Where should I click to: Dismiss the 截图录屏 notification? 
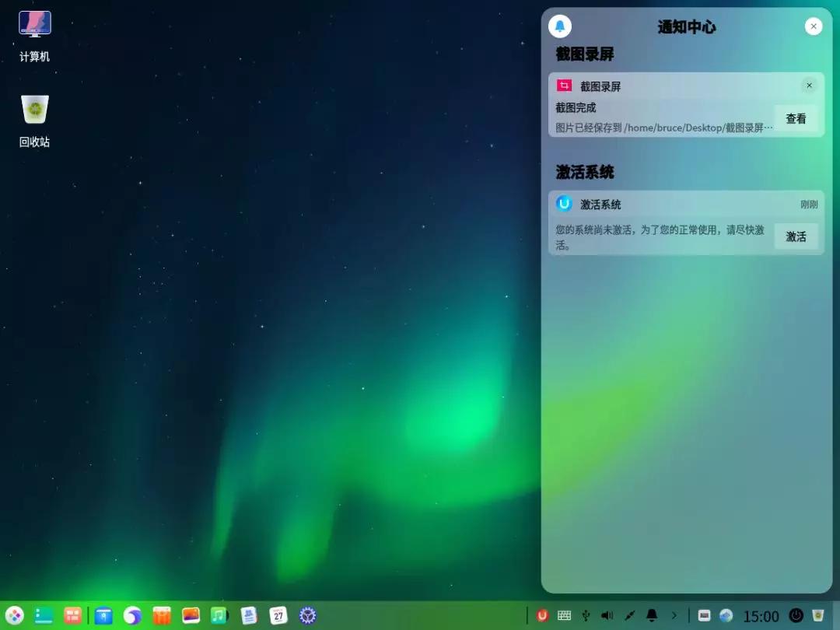click(809, 86)
